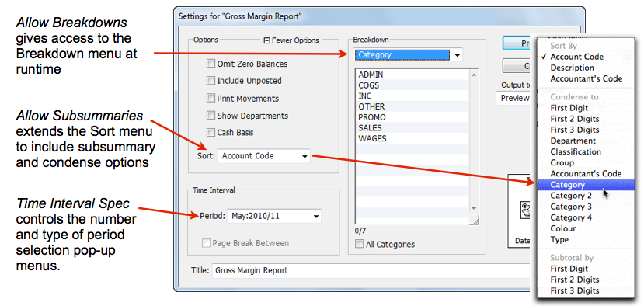Enable Show Departments checkbox
This screenshot has width=644, height=306.
coord(211,116)
